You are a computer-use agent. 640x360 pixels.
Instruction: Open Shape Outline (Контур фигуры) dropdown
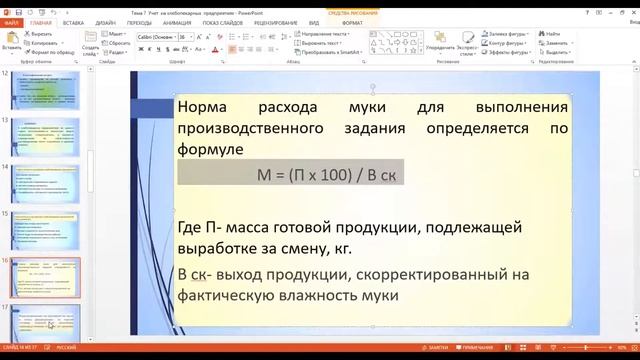point(504,43)
